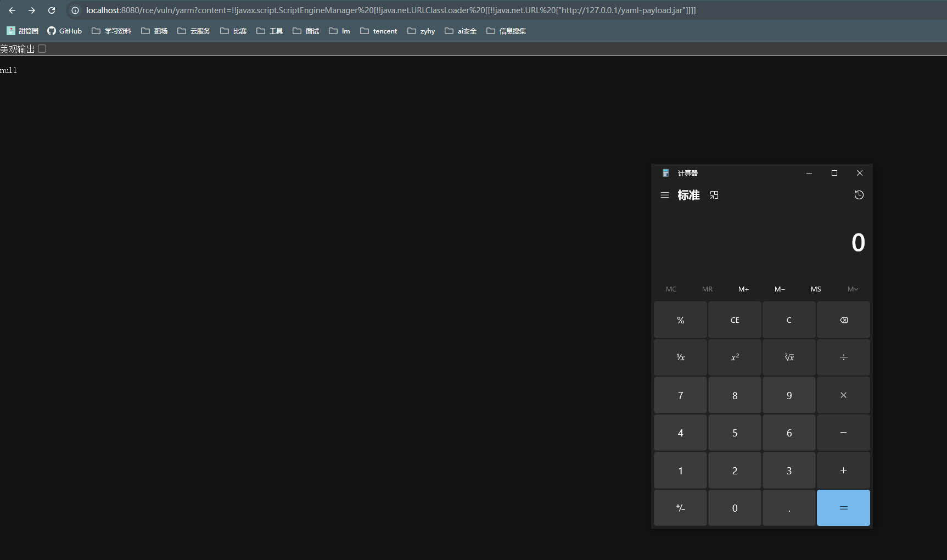Close the Calculator window
This screenshot has width=947, height=560.
tap(860, 173)
